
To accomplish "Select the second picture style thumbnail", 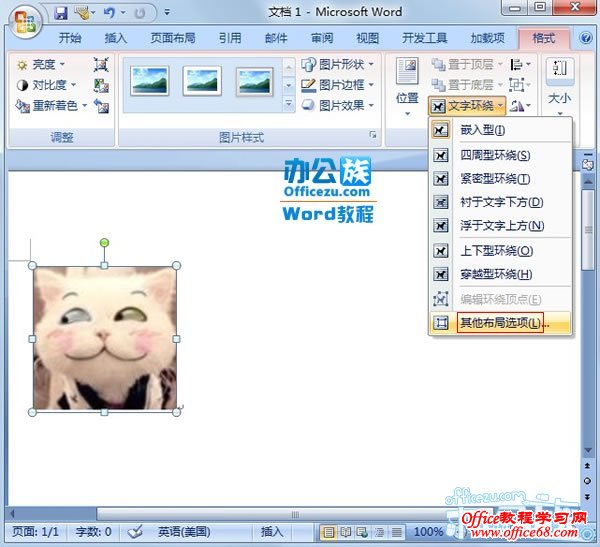I will pyautogui.click(x=202, y=81).
